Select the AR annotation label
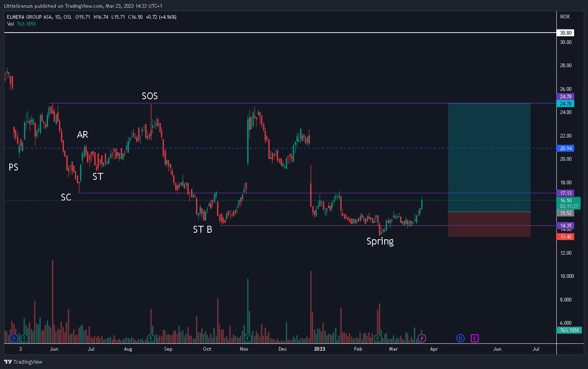The image size is (588, 369). click(x=82, y=135)
